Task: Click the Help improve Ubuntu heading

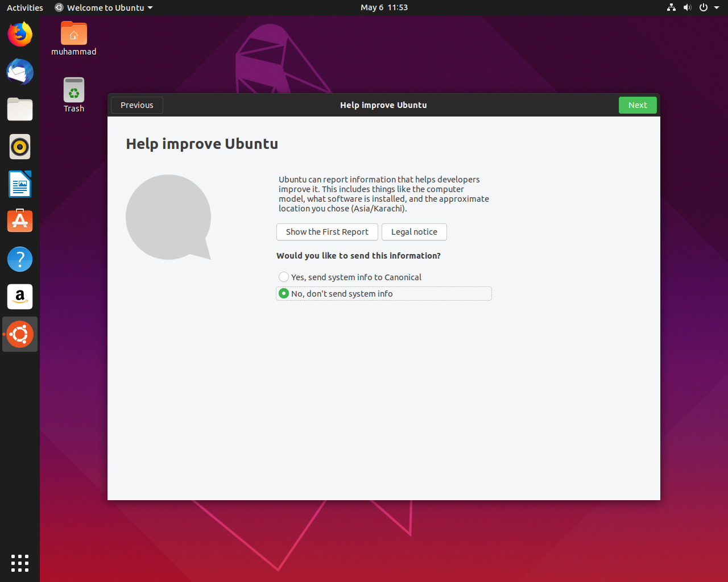Action: tap(202, 144)
